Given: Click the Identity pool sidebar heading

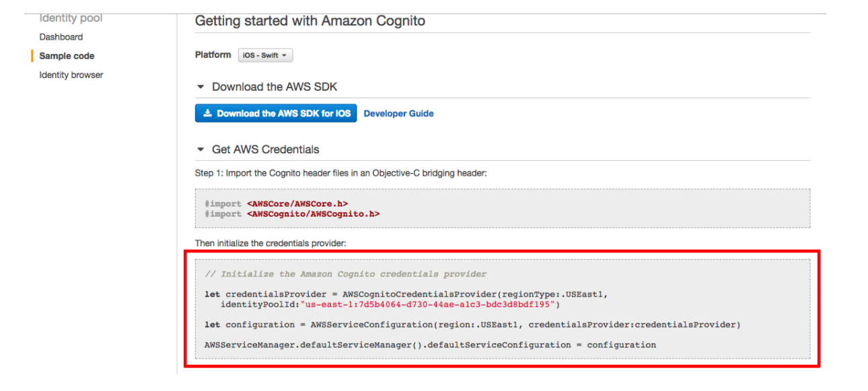Looking at the screenshot, I should click(71, 18).
